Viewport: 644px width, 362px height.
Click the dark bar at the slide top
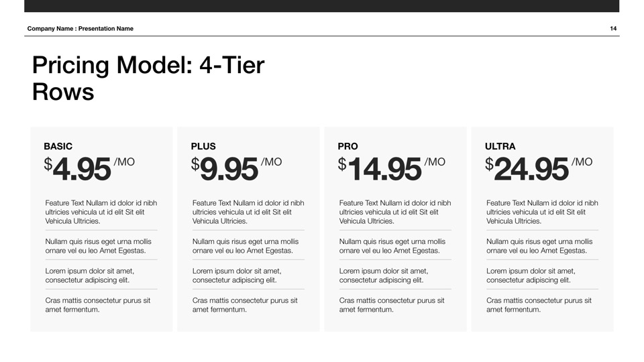(x=322, y=6)
